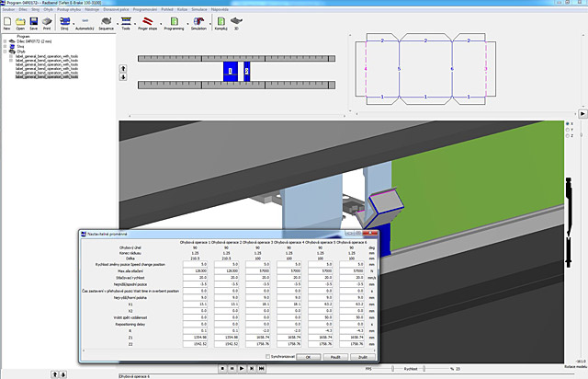
Task: Collapse the Ohyb tree node
Action: 6,52
